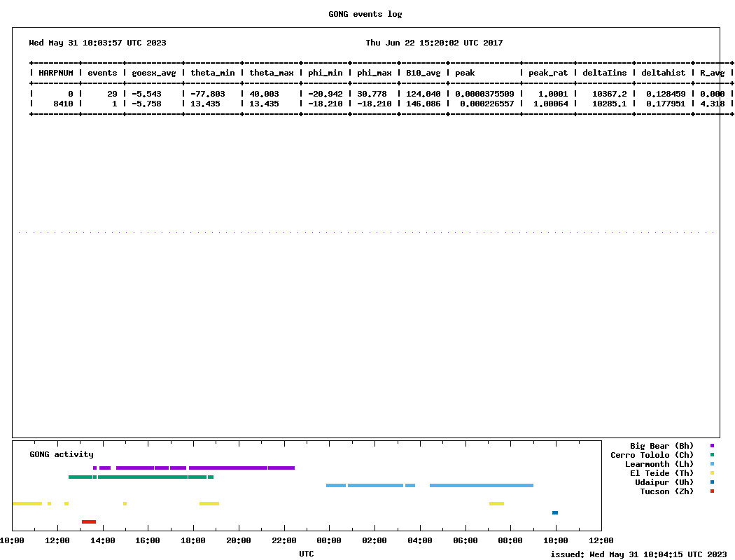Click the Cerro Tololo (Ch) green legend swatch
The width and height of the screenshot is (735, 560).
[712, 454]
